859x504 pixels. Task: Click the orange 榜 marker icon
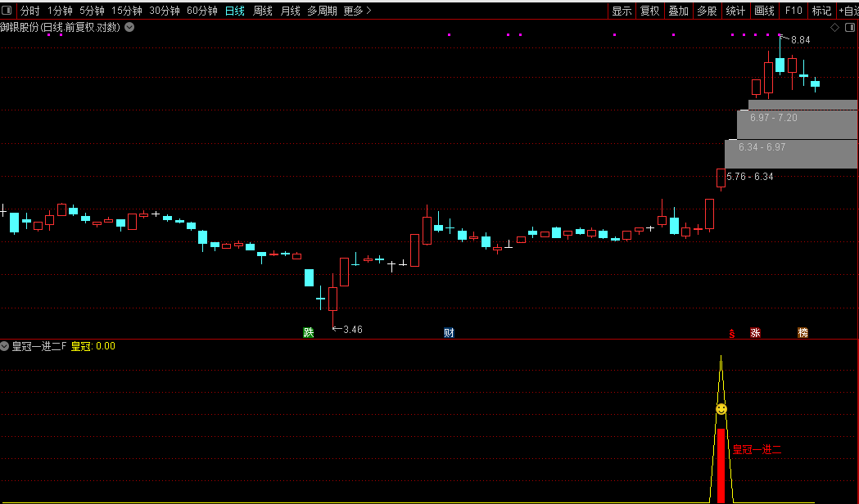click(803, 332)
